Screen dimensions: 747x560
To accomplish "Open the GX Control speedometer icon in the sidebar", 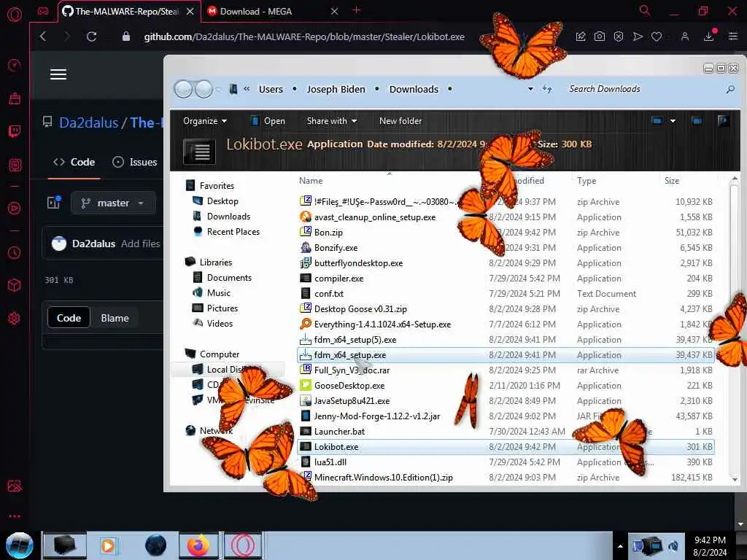I will click(15, 65).
